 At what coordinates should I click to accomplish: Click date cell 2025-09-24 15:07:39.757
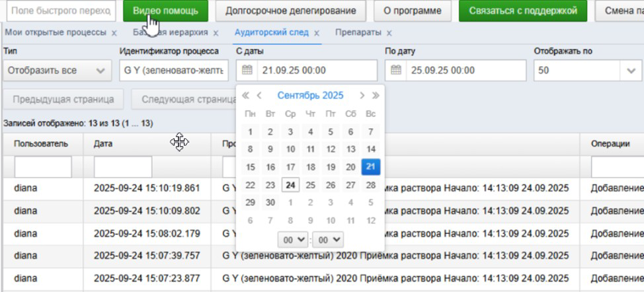147,256
